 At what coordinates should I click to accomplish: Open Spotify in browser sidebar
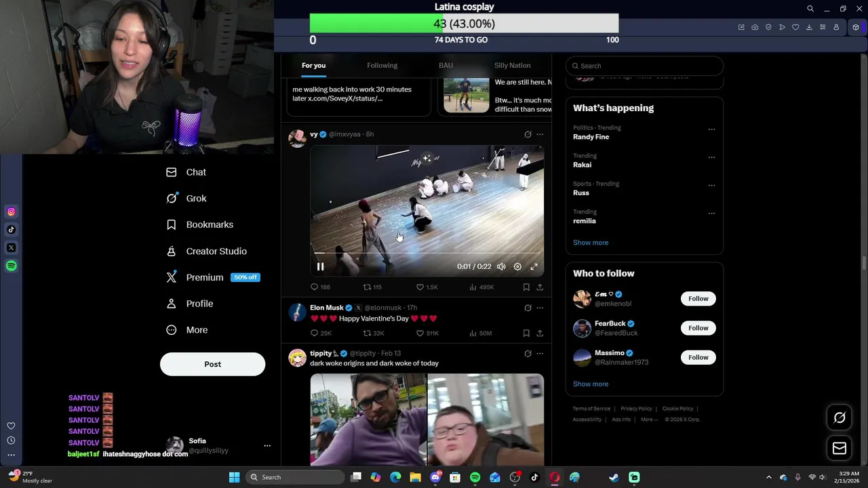(x=11, y=266)
